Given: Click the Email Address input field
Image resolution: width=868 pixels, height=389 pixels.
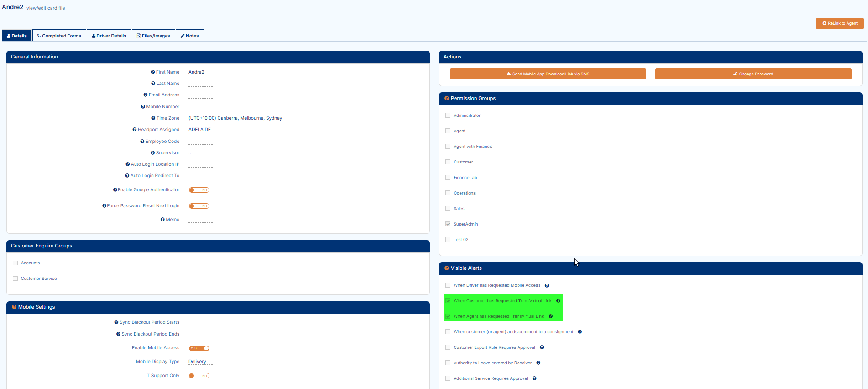Looking at the screenshot, I should (x=200, y=95).
